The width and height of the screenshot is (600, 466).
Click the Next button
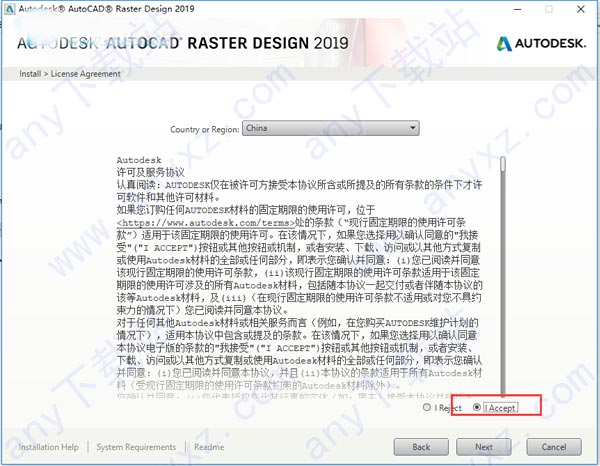(483, 447)
